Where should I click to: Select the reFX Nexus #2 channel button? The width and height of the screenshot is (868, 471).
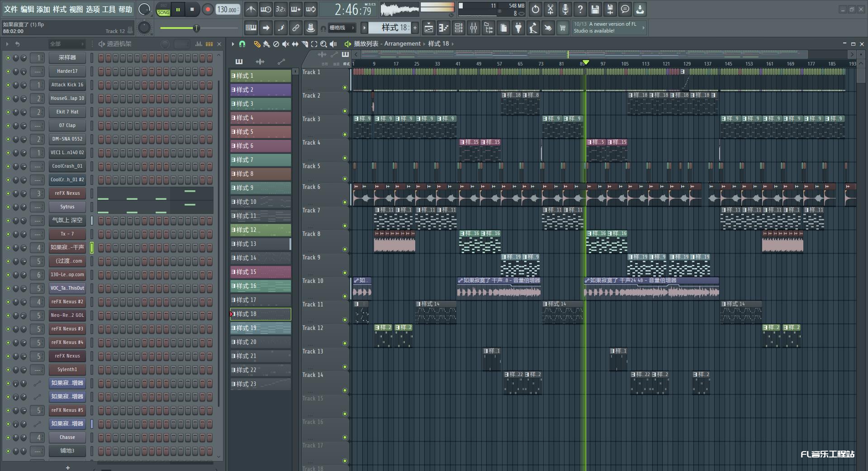pyautogui.click(x=67, y=301)
